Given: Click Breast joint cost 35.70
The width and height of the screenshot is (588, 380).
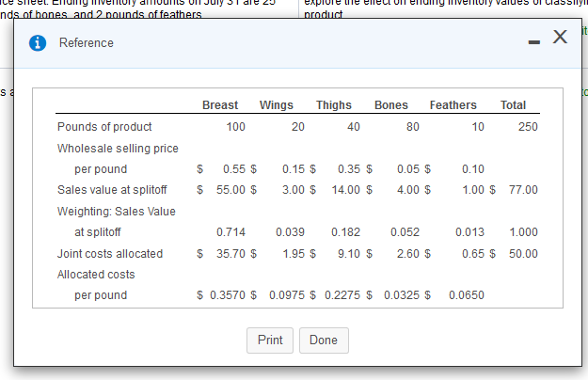Looking at the screenshot, I should [230, 254].
